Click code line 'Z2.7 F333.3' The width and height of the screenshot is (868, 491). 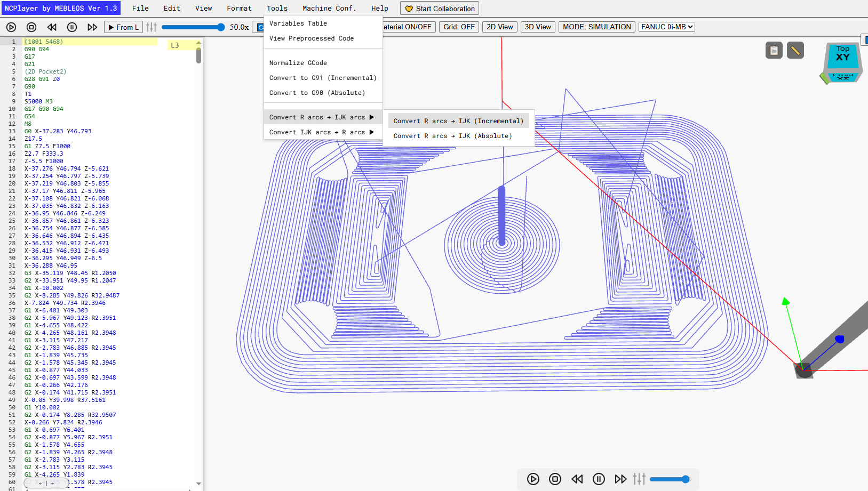tap(44, 154)
